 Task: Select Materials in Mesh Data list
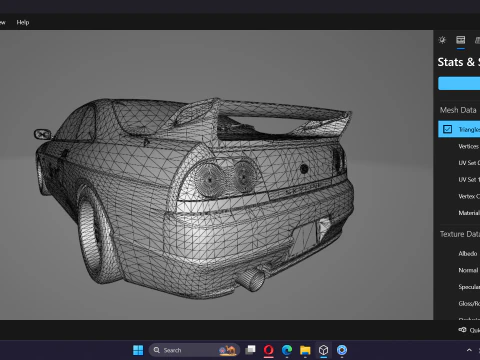[x=469, y=213]
